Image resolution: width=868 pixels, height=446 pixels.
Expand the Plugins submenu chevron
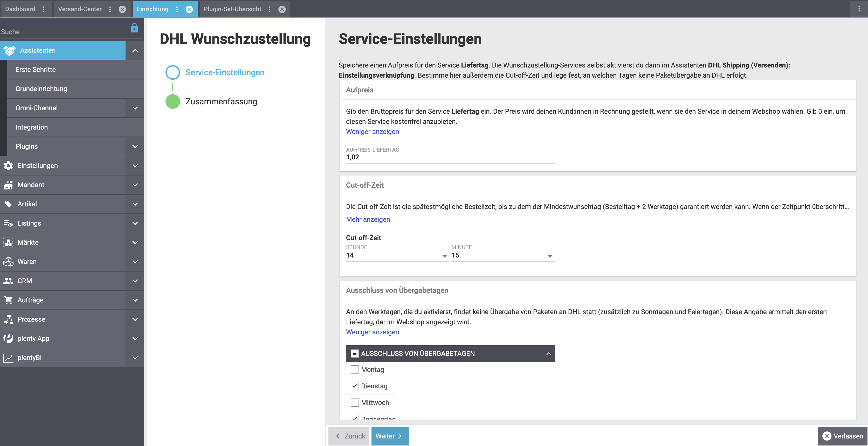(x=135, y=147)
